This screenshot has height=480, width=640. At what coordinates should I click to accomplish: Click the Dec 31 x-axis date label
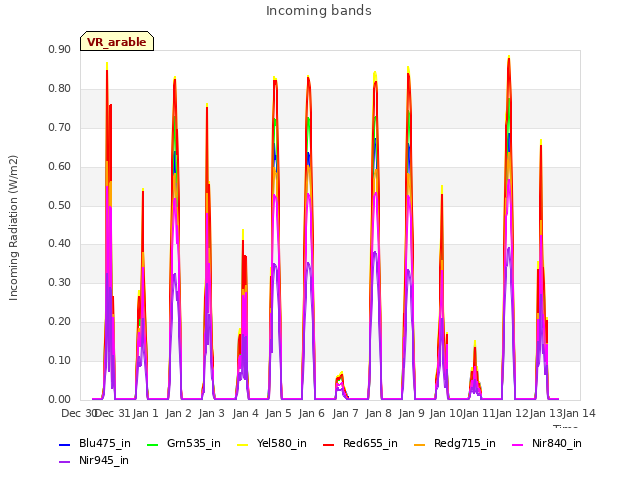tap(113, 413)
